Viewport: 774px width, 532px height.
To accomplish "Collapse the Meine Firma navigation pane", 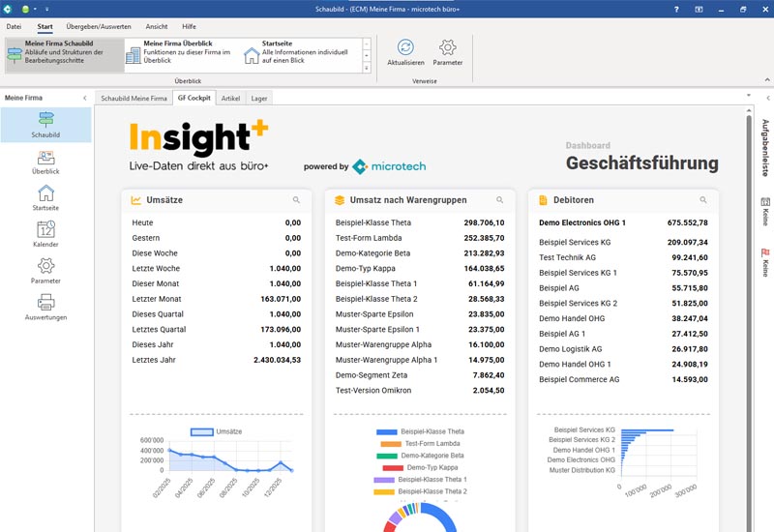I will [x=84, y=98].
